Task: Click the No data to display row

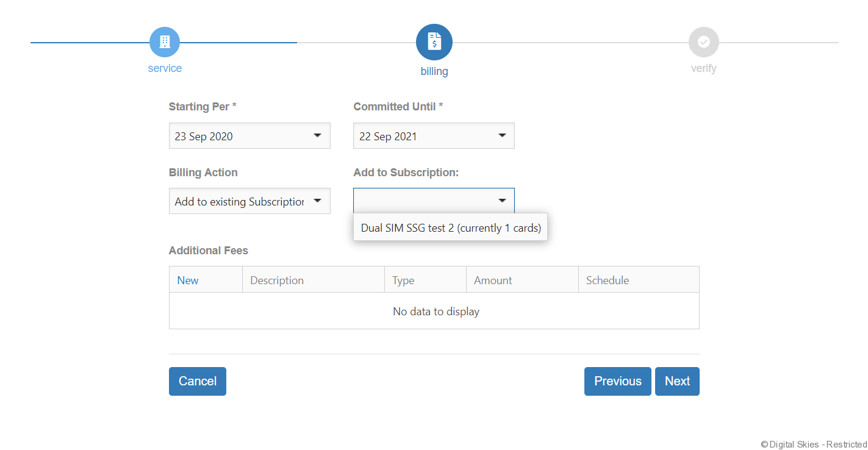Action: [x=436, y=312]
